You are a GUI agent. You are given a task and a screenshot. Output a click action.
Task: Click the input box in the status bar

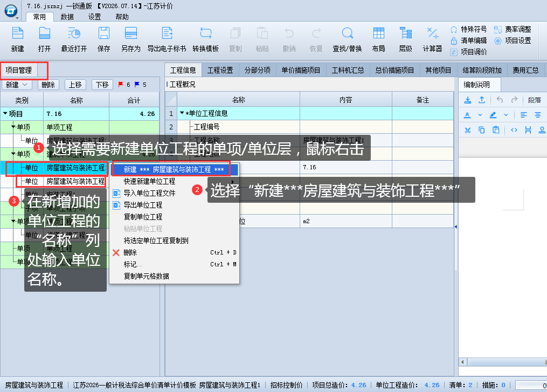pos(531,386)
